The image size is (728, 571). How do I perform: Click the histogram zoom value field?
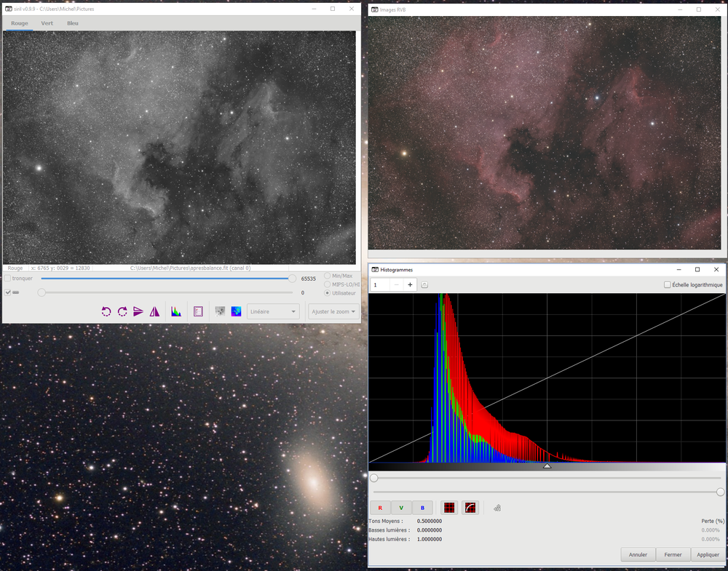(x=380, y=285)
